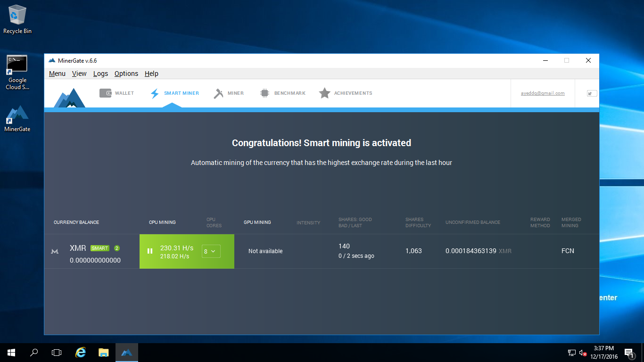
Task: Select the MinerGate desktop shortcut
Action: (x=17, y=118)
